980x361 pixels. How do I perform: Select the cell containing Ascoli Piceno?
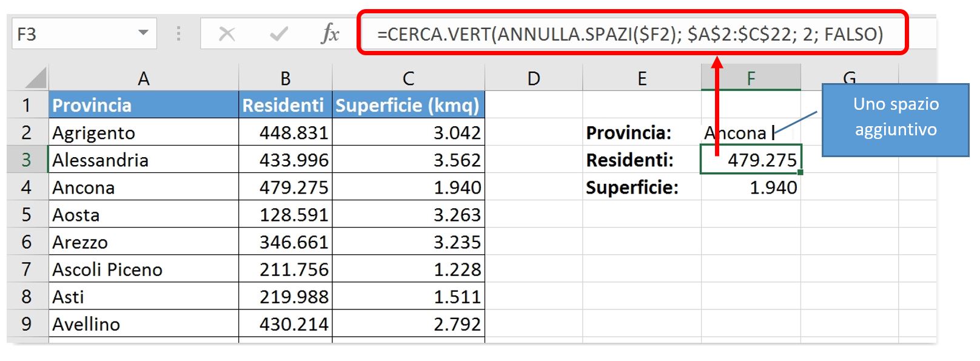point(144,269)
